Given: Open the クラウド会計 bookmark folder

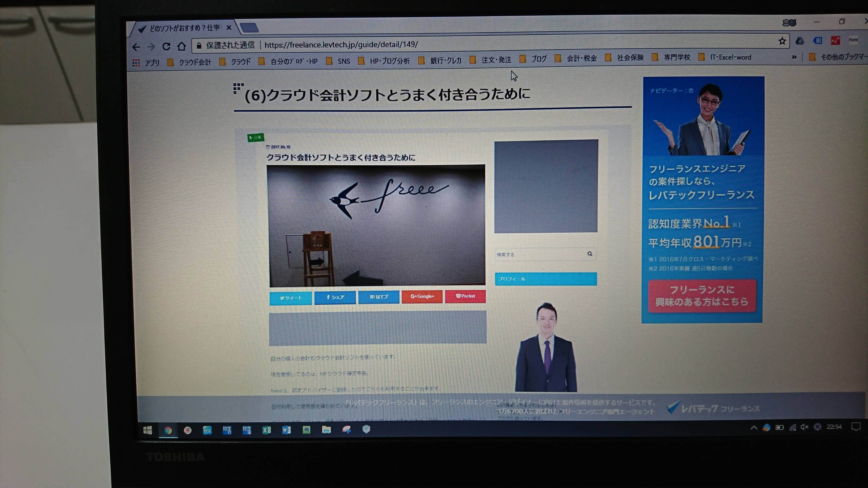Looking at the screenshot, I should 189,62.
